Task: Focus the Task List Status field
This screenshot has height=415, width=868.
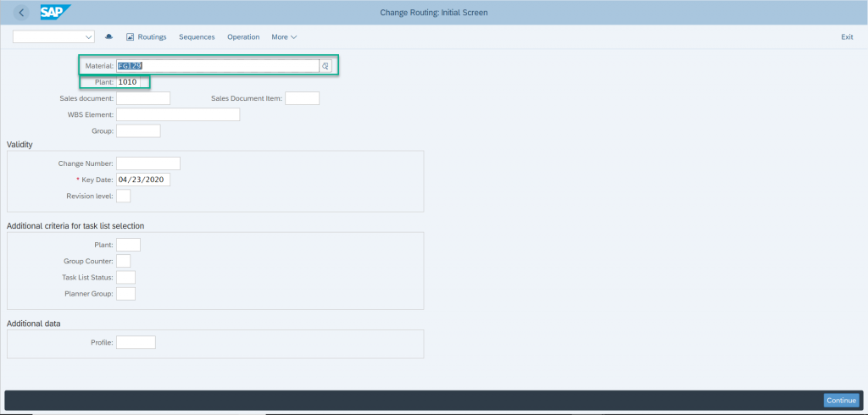Action: [x=125, y=277]
